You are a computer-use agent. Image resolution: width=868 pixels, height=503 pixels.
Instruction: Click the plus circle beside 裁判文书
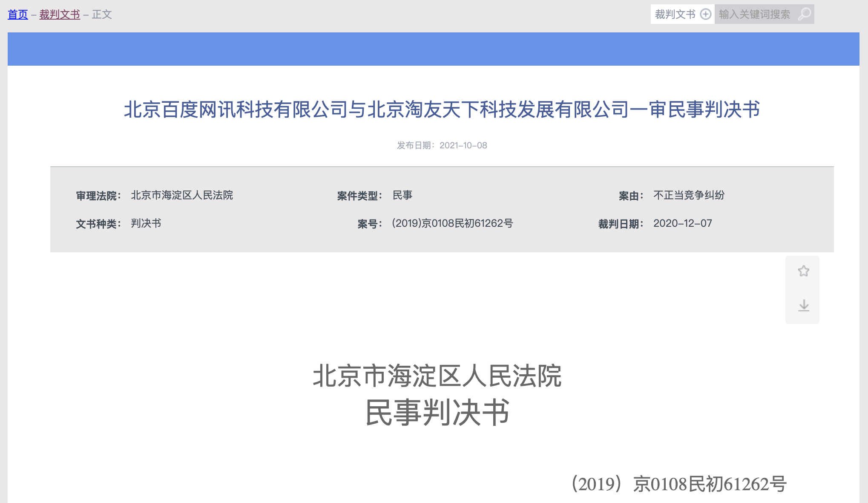(x=706, y=14)
